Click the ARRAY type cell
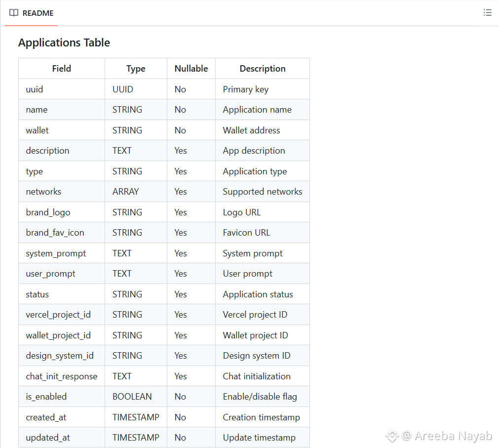499x448 pixels. pos(136,192)
